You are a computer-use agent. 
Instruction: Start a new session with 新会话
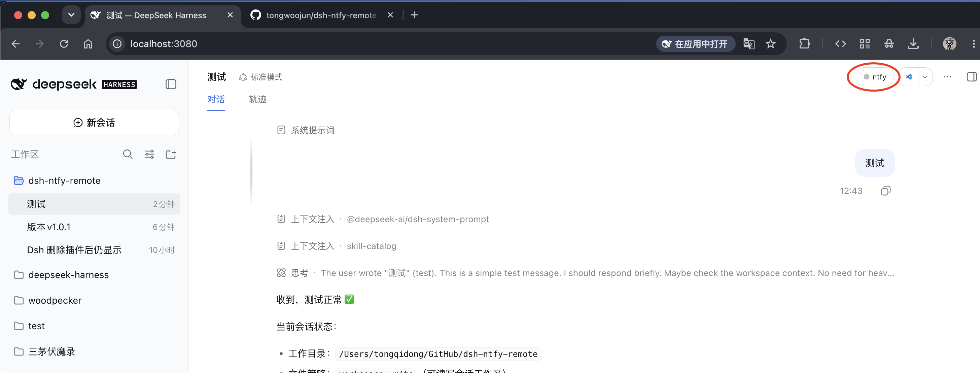click(94, 123)
